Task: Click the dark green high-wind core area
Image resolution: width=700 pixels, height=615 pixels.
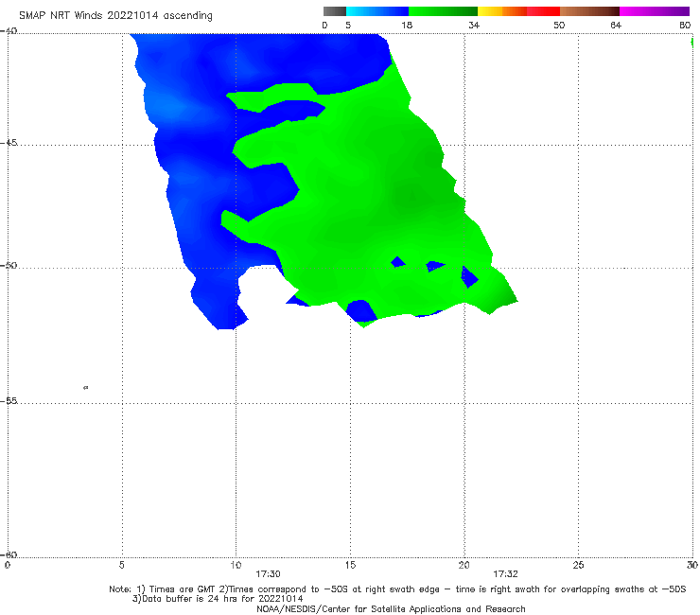Action: pyautogui.click(x=415, y=197)
